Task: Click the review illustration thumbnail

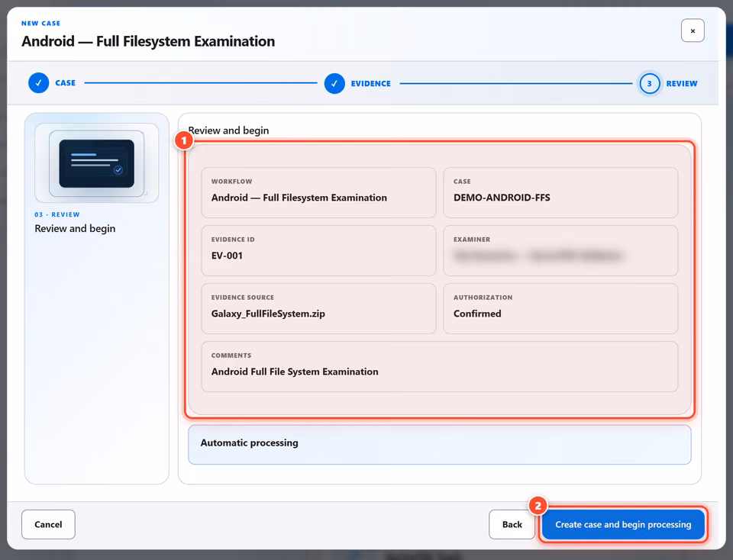Action: (97, 163)
